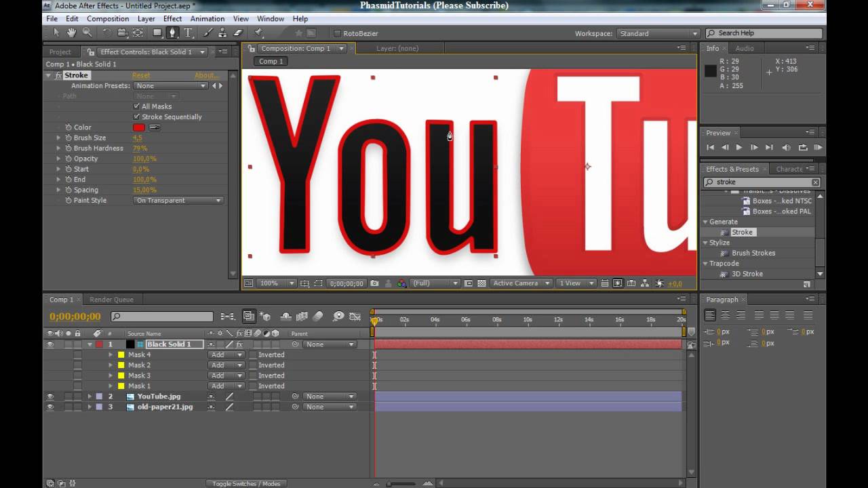Click Toggle Switches / Modes button

[246, 483]
